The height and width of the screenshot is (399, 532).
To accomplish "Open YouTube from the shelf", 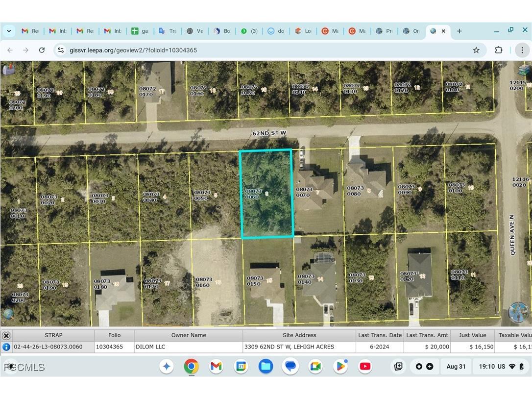I will (365, 366).
